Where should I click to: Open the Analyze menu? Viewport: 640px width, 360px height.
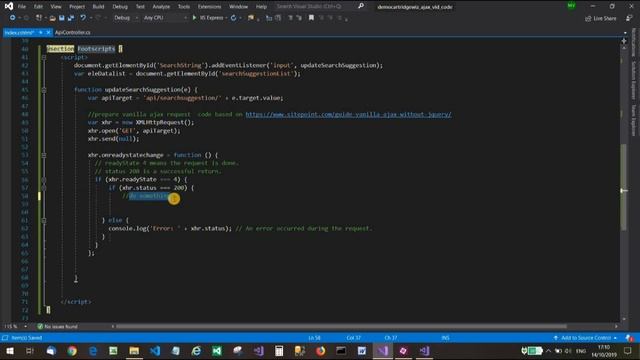coord(161,7)
